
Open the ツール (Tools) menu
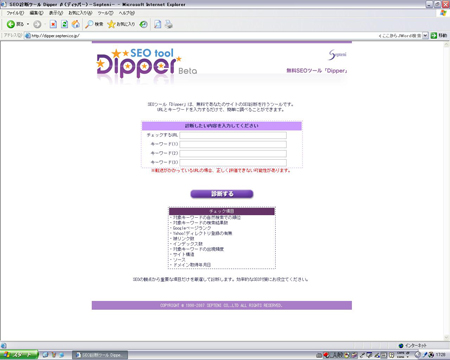[x=105, y=13]
